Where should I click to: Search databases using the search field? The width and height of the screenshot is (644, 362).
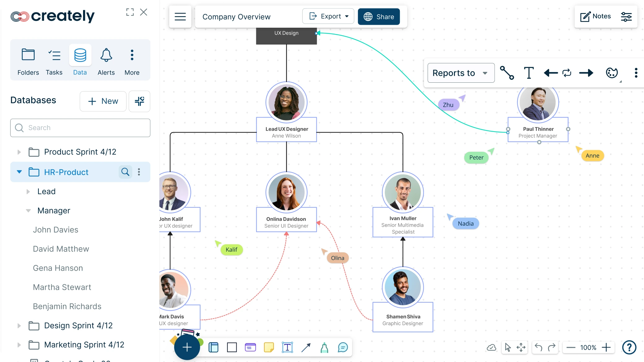[80, 128]
